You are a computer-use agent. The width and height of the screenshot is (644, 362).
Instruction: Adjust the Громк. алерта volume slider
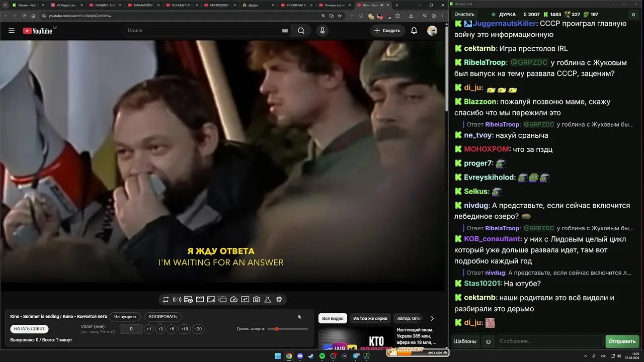pyautogui.click(x=288, y=329)
